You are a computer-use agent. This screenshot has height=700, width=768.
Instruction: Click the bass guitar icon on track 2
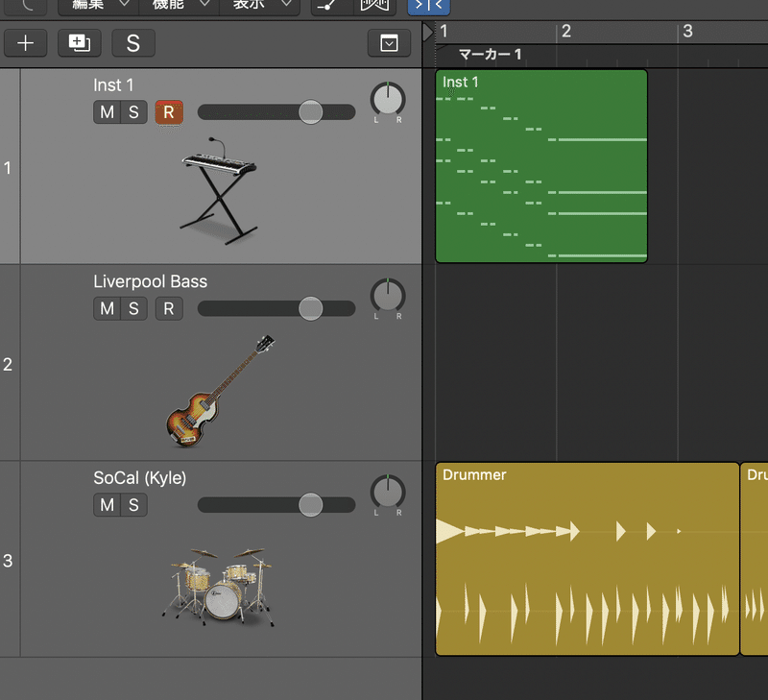220,391
